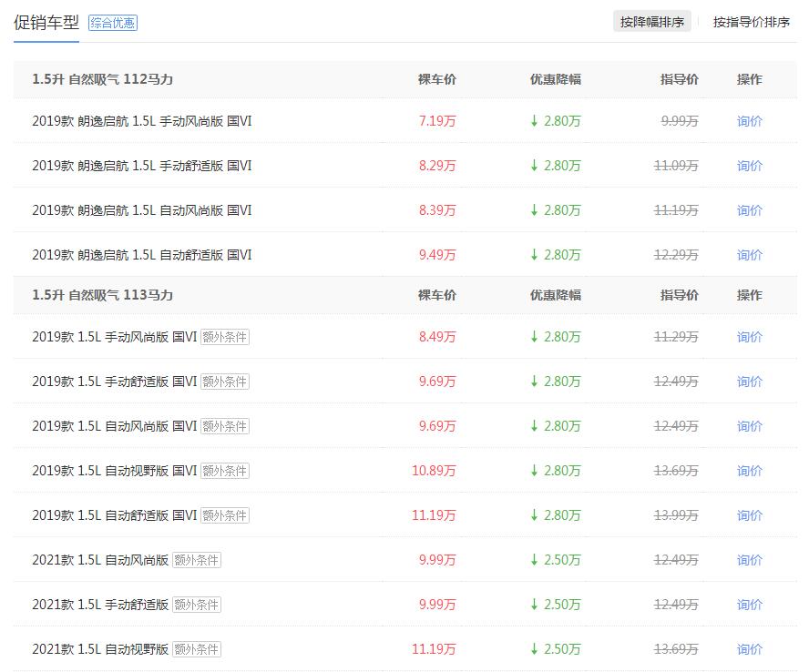Click 额外条件 tag on 2021款 自动风尚版

pos(197,560)
